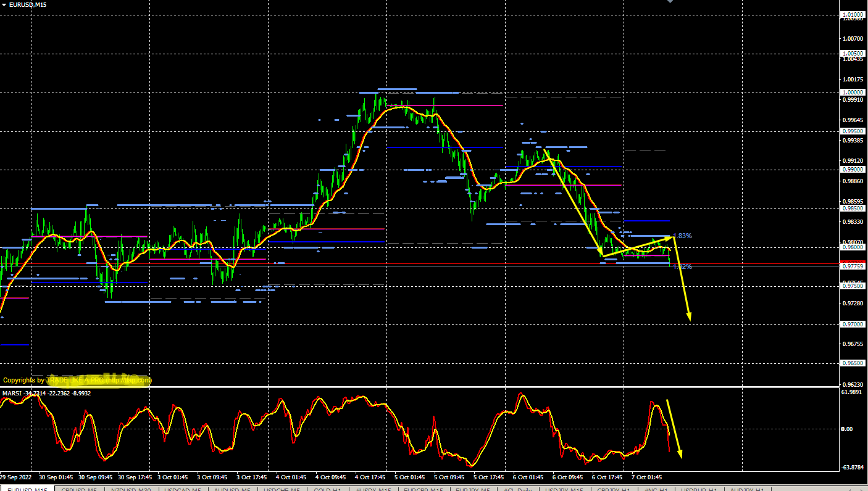Select the #NG,H1 chart tab

click(x=656, y=489)
